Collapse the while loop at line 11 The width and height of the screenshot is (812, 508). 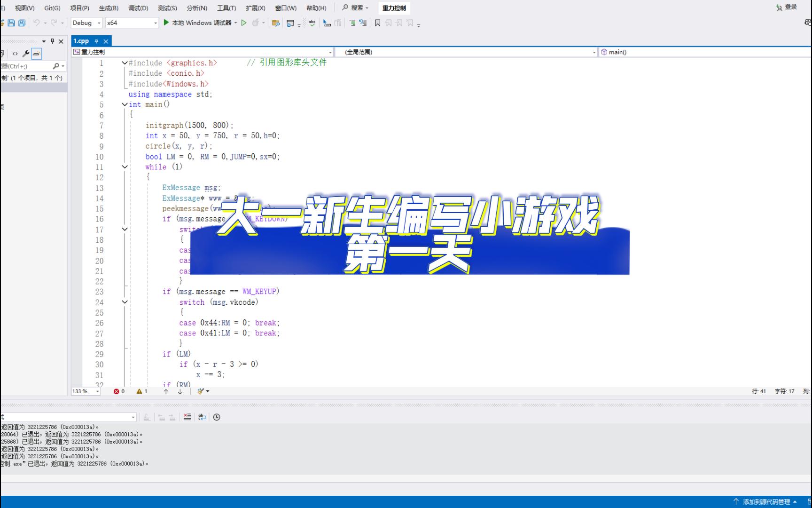[125, 167]
